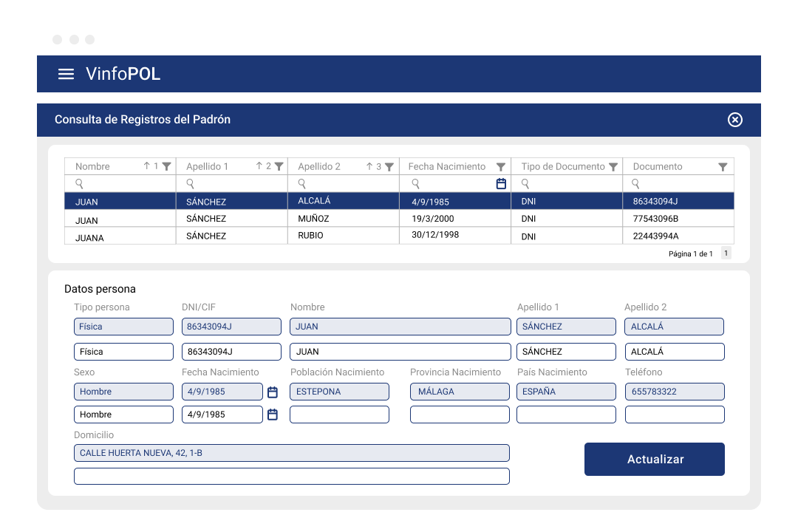Click the Nombre column search field
This screenshot has height=532, width=798.
click(x=120, y=184)
